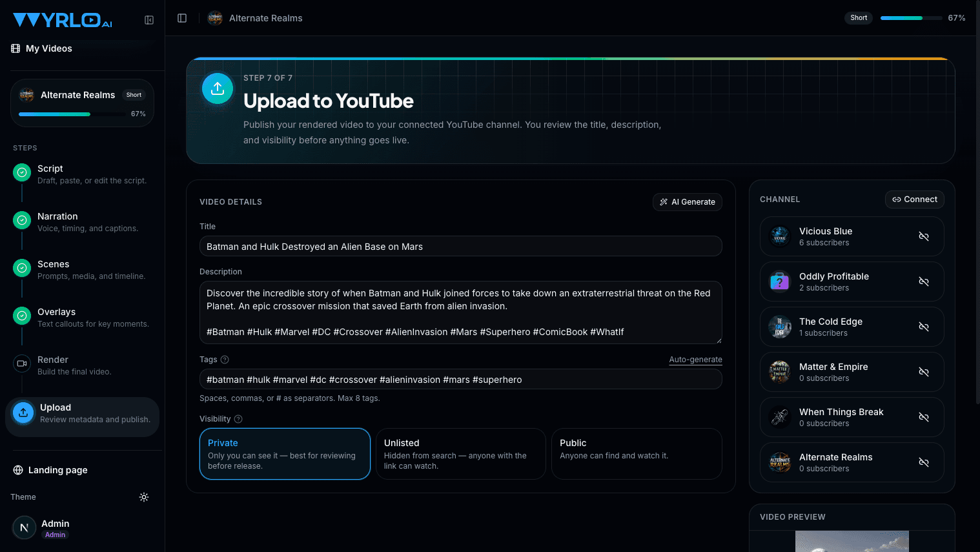Select the Oddly Profitable channel name
The image size is (980, 552).
point(834,276)
